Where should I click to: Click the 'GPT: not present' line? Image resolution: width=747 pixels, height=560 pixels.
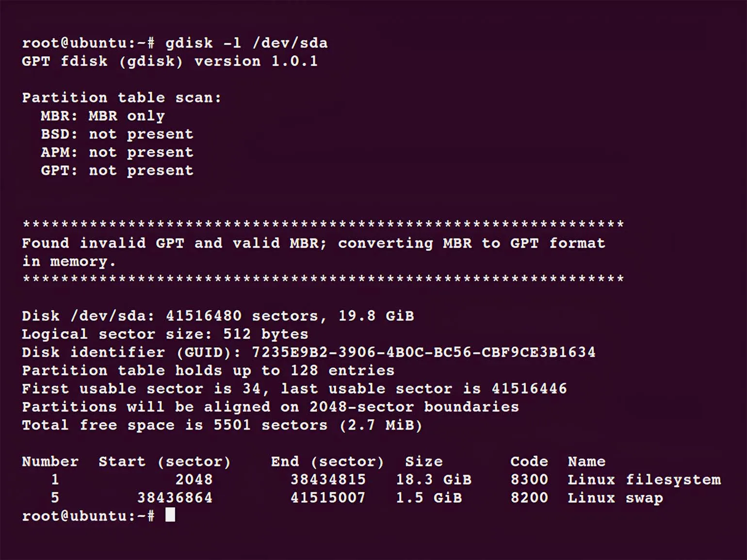pos(116,171)
